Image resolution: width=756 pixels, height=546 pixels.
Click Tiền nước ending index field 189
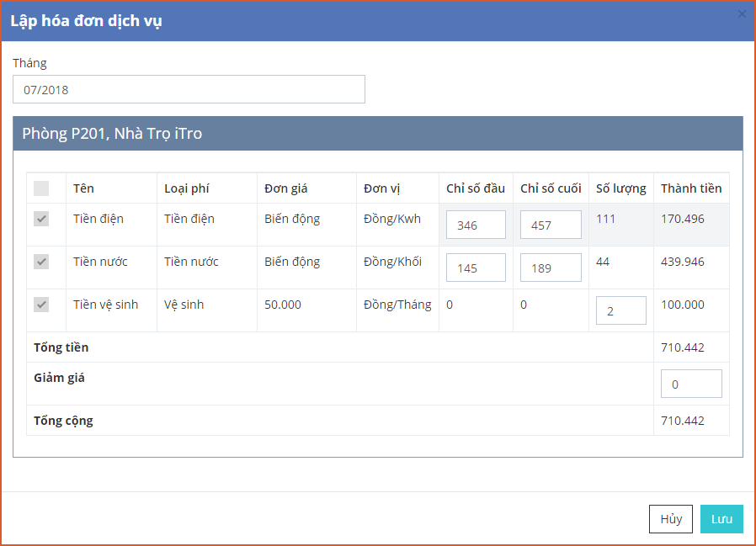551,268
